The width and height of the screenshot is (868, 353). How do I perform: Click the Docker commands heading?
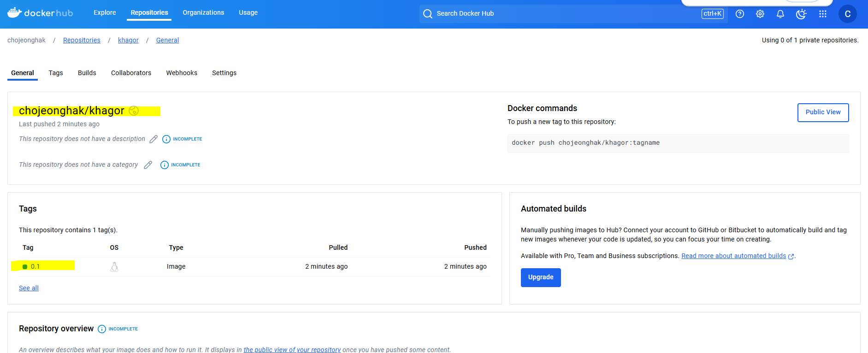coord(542,108)
